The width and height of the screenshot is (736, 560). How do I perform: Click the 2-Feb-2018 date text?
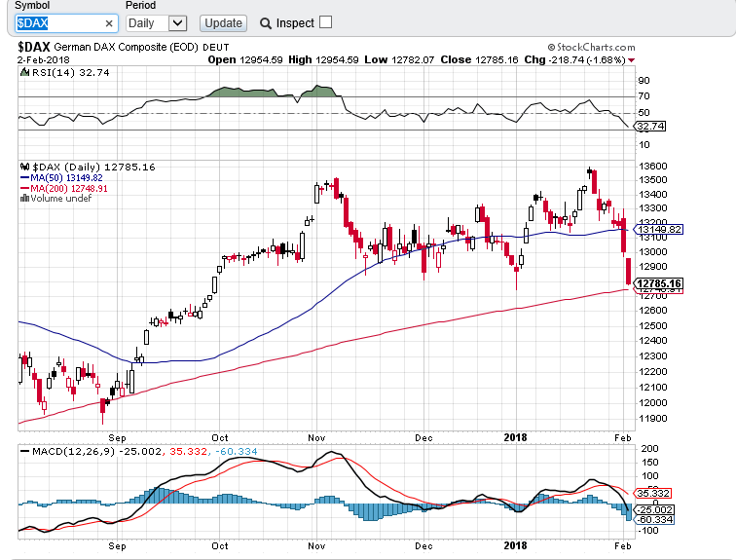tap(43, 60)
